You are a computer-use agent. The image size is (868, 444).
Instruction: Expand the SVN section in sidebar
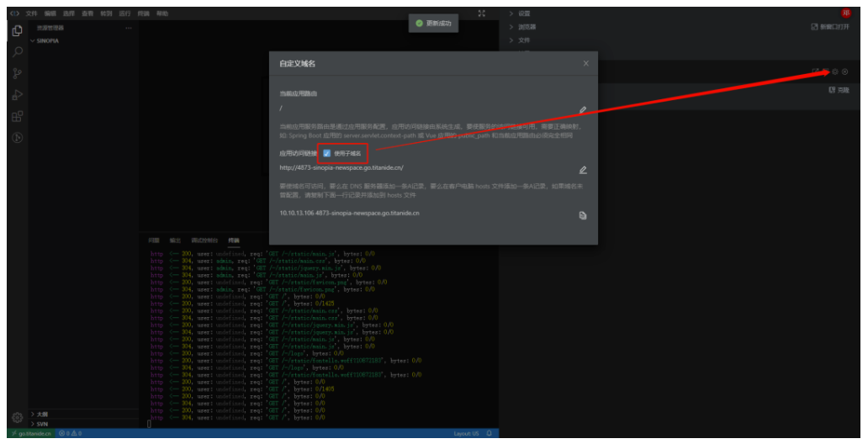[x=42, y=424]
